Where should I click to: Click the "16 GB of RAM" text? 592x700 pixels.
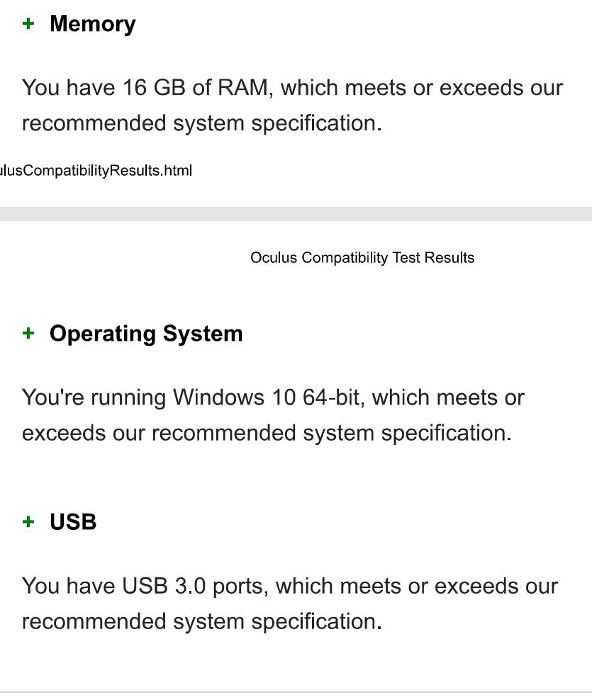[x=194, y=88]
